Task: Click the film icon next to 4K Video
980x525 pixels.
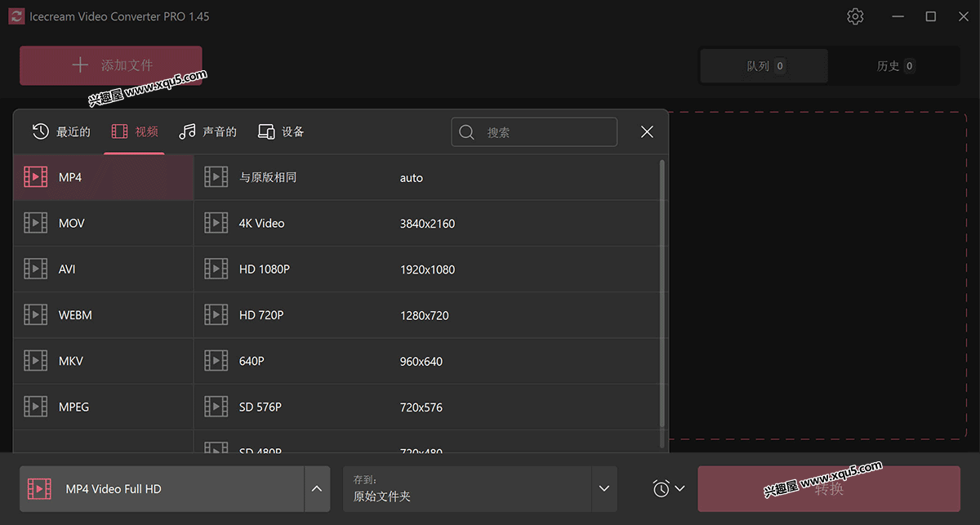Action: [x=216, y=223]
